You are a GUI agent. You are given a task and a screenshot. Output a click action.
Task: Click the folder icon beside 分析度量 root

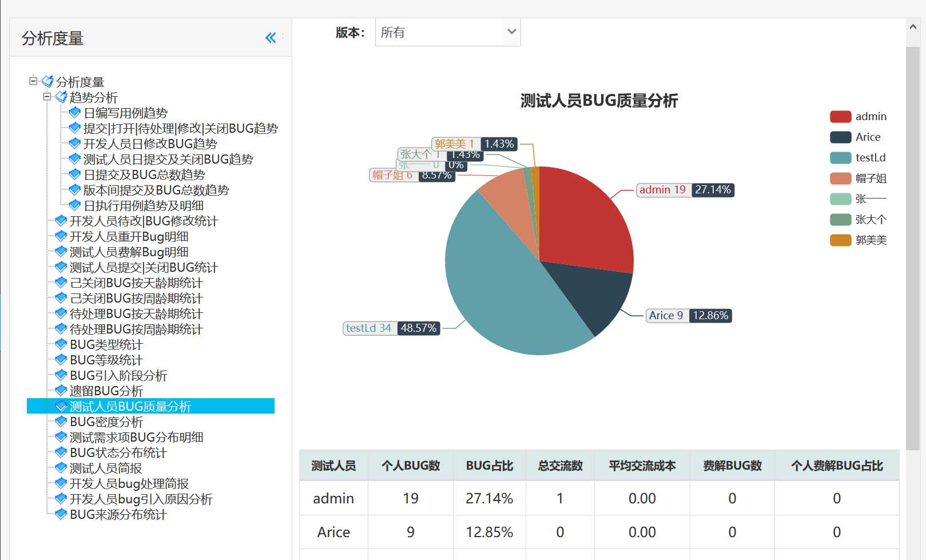[x=47, y=81]
